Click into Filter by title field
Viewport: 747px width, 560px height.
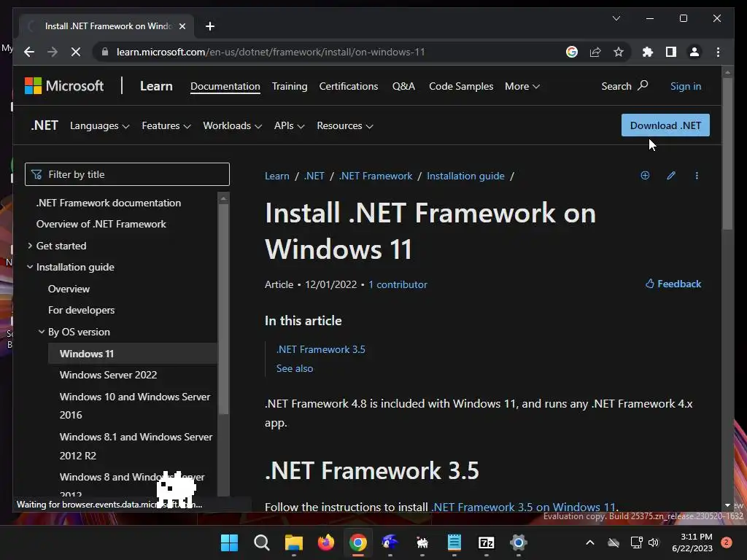click(127, 174)
